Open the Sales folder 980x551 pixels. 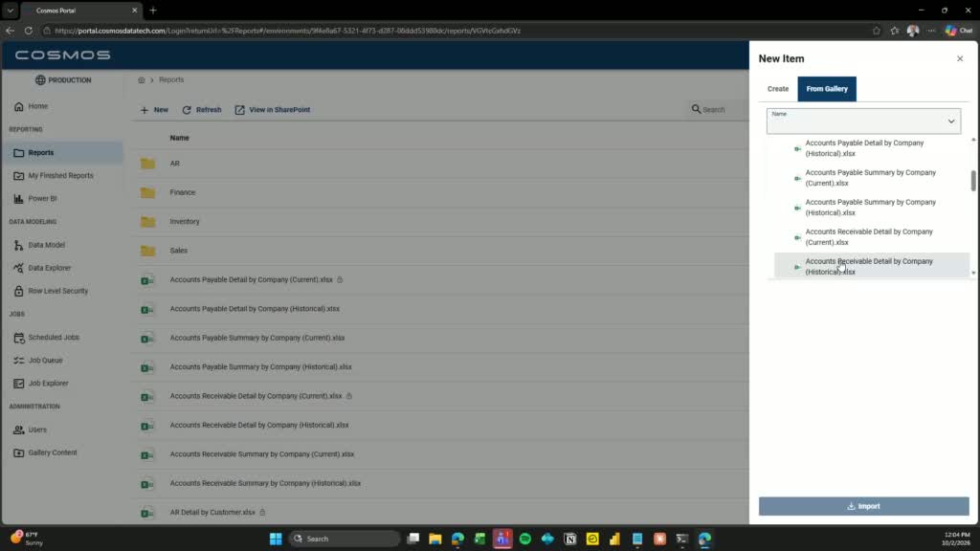179,251
